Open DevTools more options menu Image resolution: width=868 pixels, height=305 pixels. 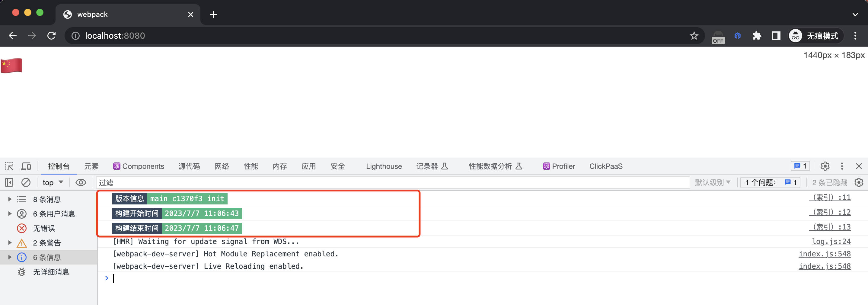pos(842,166)
